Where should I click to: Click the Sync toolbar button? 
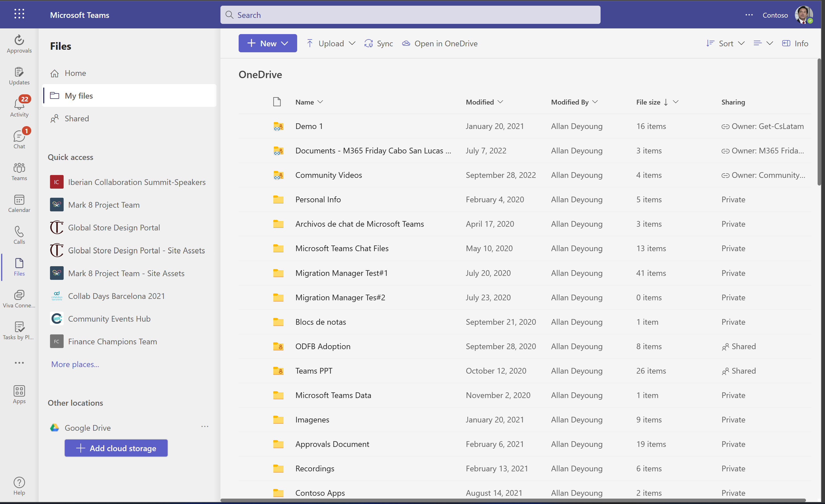pyautogui.click(x=379, y=43)
